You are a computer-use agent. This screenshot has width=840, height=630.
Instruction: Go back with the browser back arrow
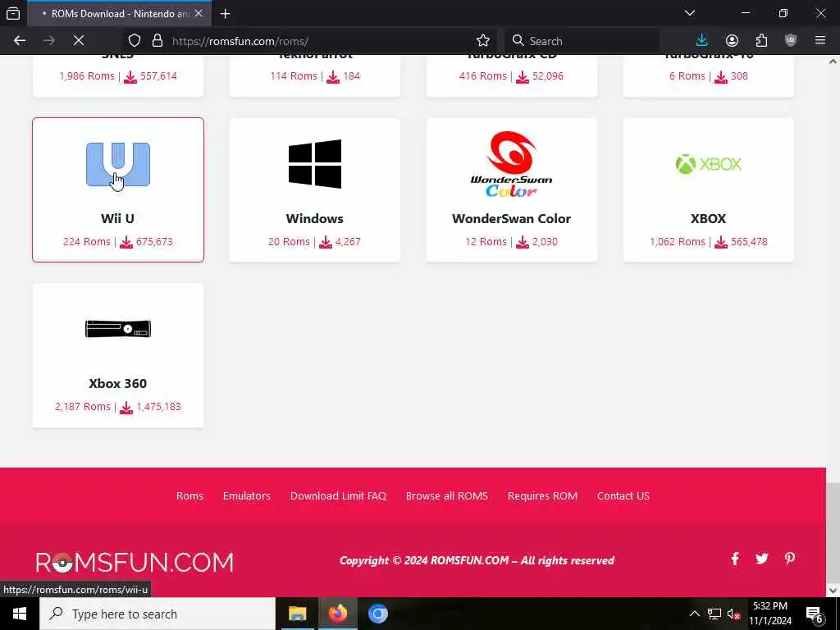pos(20,41)
